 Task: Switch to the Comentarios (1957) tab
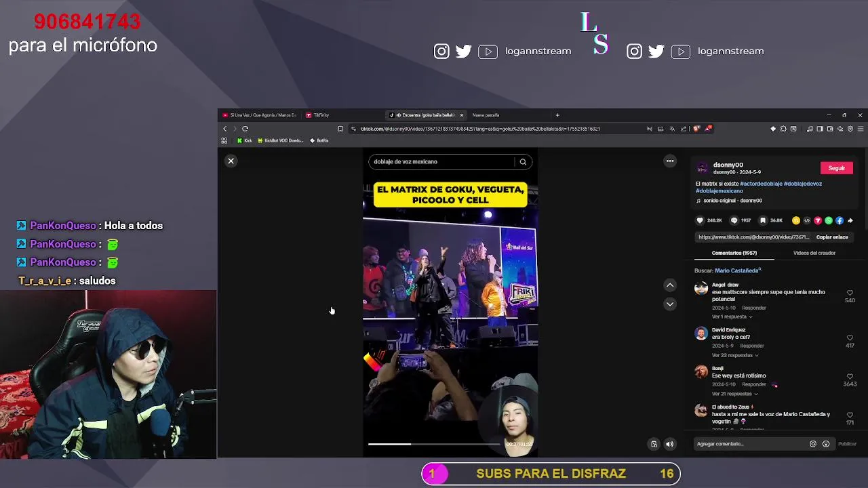click(734, 253)
